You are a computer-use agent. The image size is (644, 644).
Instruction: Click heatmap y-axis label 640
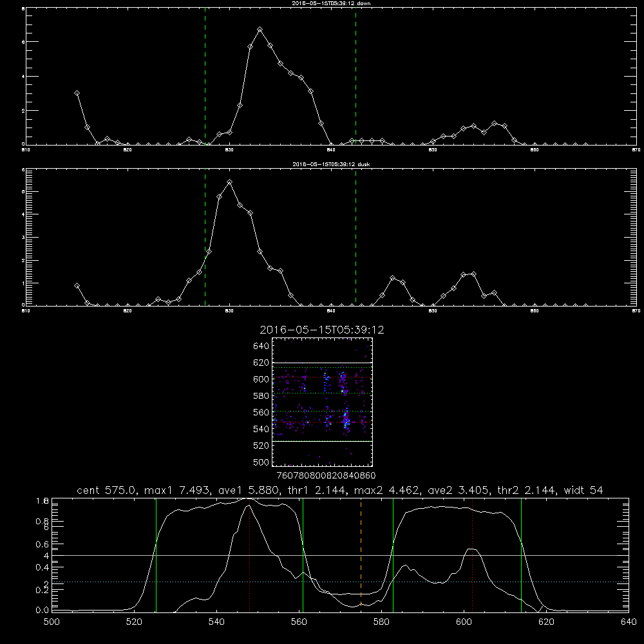pos(261,346)
